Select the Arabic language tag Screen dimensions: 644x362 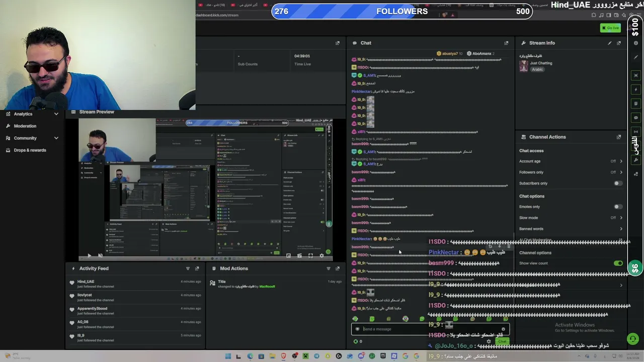(x=537, y=69)
